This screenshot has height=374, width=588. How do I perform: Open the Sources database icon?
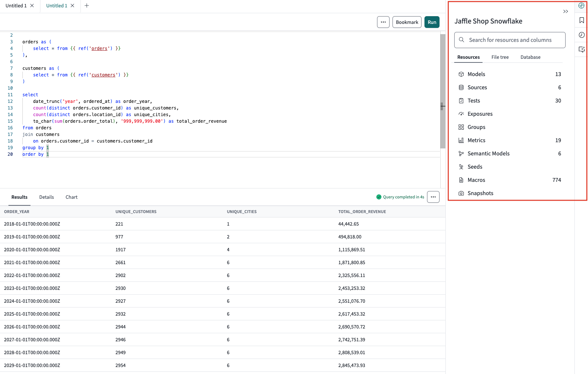(x=461, y=87)
